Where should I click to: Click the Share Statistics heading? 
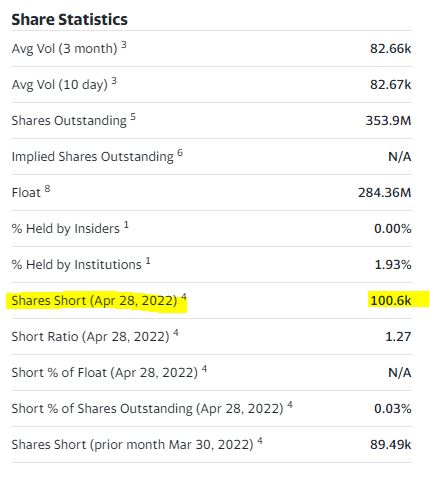pyautogui.click(x=69, y=19)
